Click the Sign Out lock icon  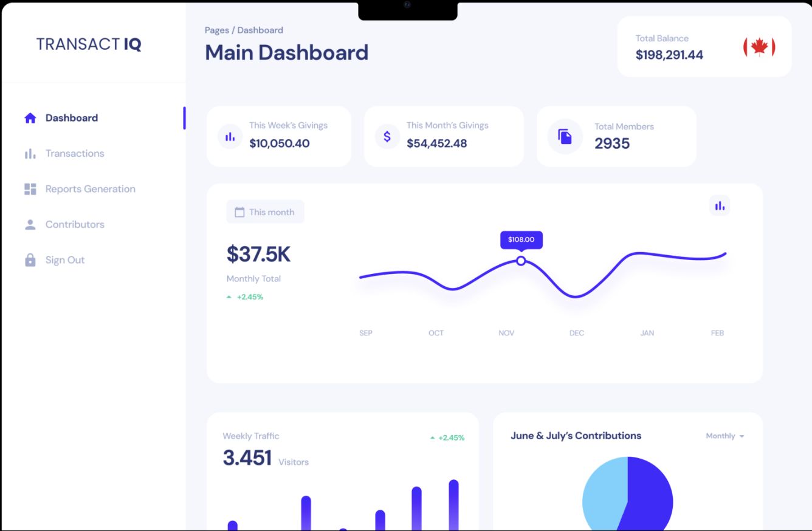coord(30,260)
